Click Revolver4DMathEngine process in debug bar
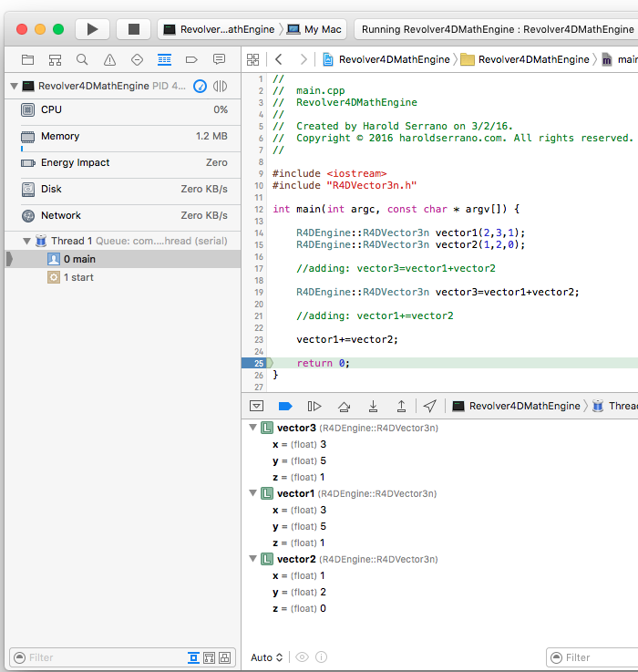The width and height of the screenshot is (638, 672). (517, 406)
